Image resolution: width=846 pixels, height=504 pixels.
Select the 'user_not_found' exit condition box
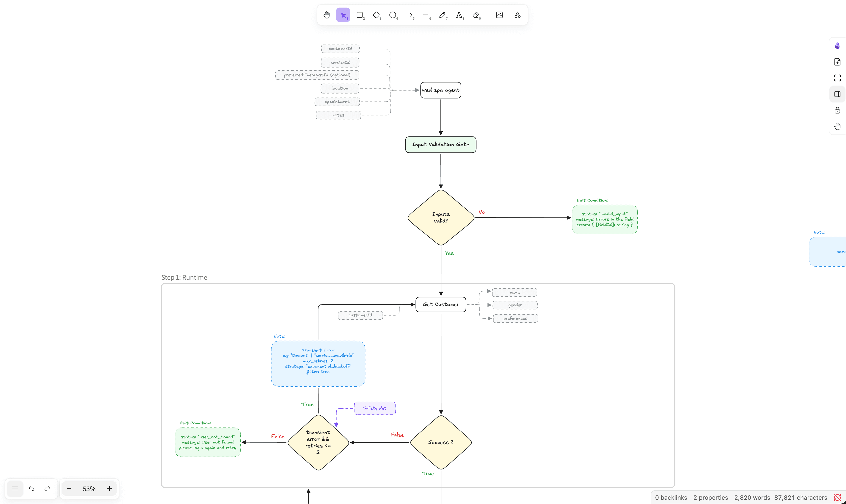click(208, 442)
